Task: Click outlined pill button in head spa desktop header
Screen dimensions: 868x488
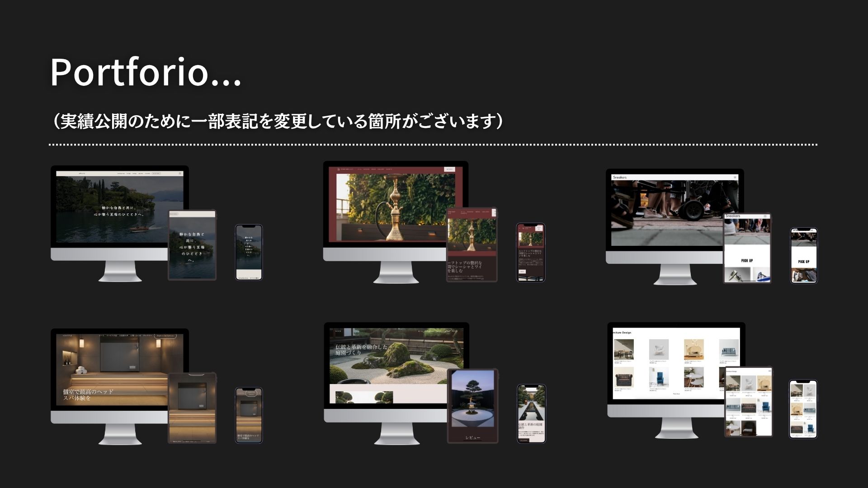Action: (x=165, y=336)
